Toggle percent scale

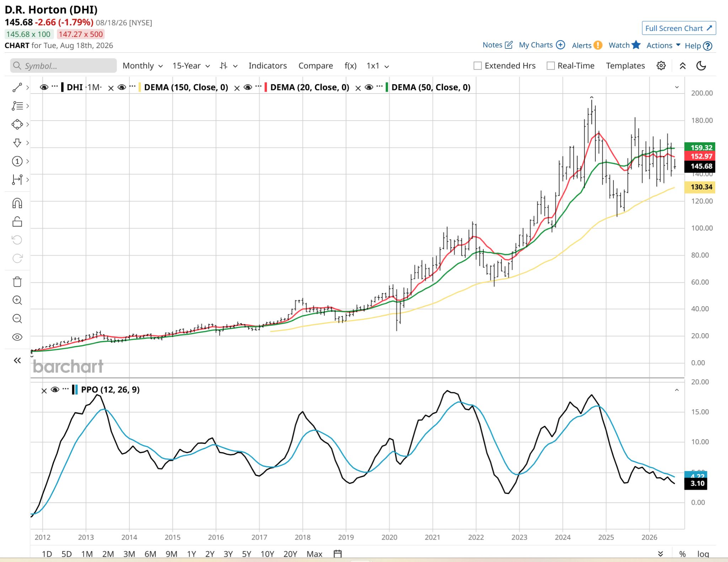(x=682, y=554)
